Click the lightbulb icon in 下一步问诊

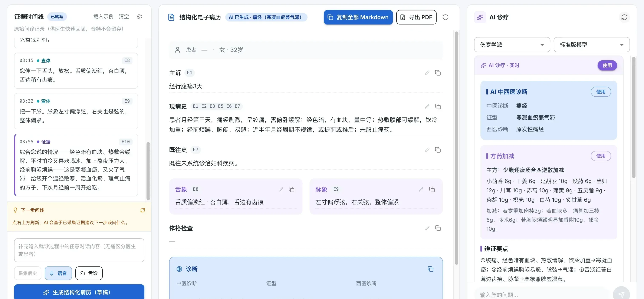point(15,210)
